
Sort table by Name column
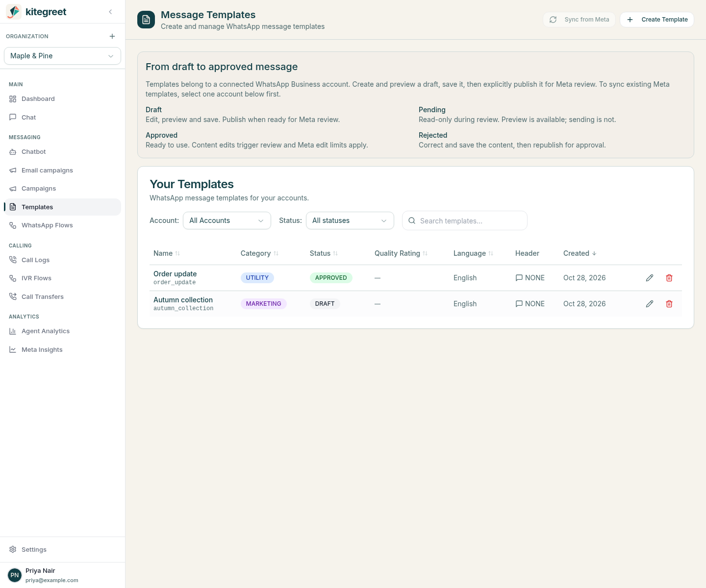(x=167, y=253)
